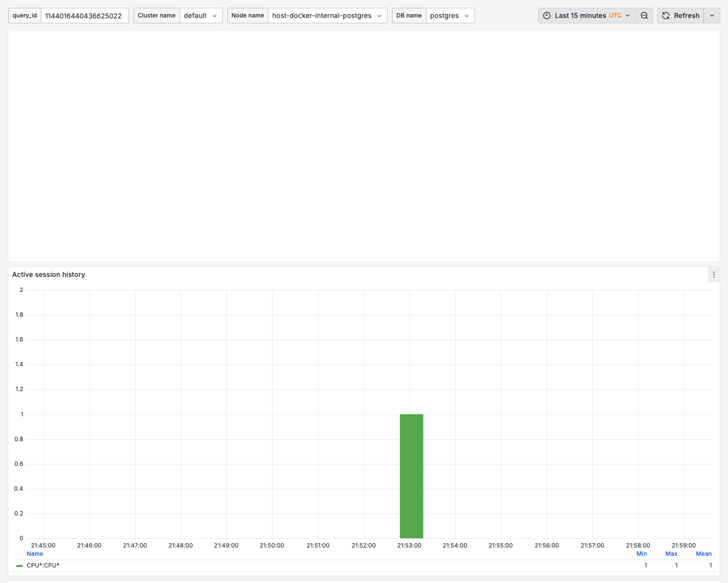Click the green CPU usage bar at 21:53:00
The width and height of the screenshot is (728, 583).
tap(411, 476)
